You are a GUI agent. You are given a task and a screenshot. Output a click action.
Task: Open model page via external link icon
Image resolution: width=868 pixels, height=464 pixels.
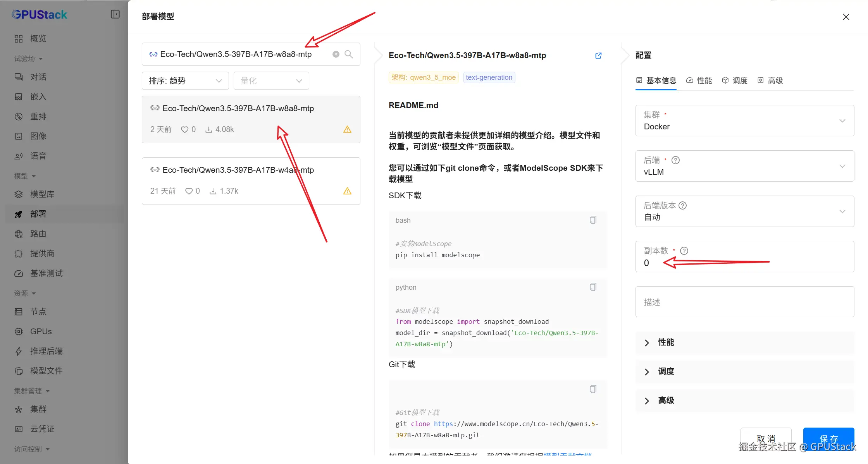click(598, 55)
